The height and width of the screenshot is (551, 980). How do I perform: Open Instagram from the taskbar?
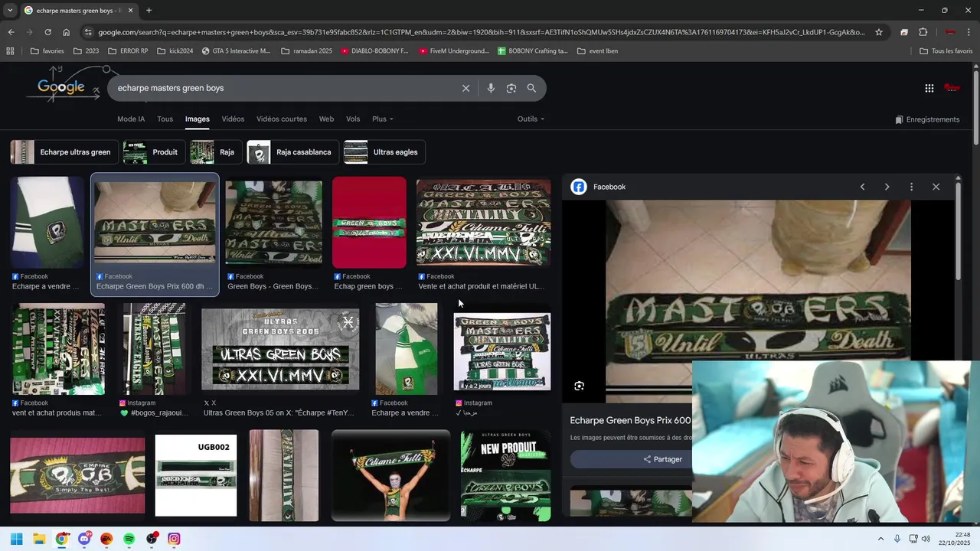pyautogui.click(x=174, y=539)
